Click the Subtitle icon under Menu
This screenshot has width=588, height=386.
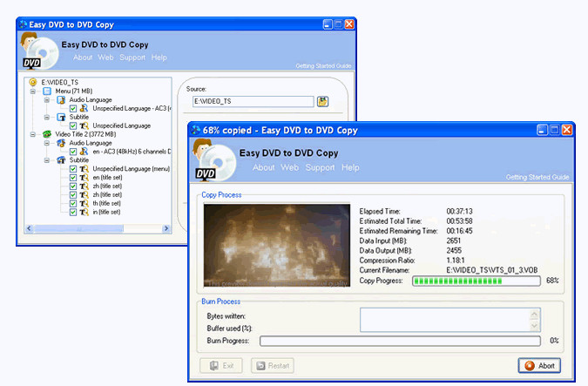pyautogui.click(x=61, y=117)
